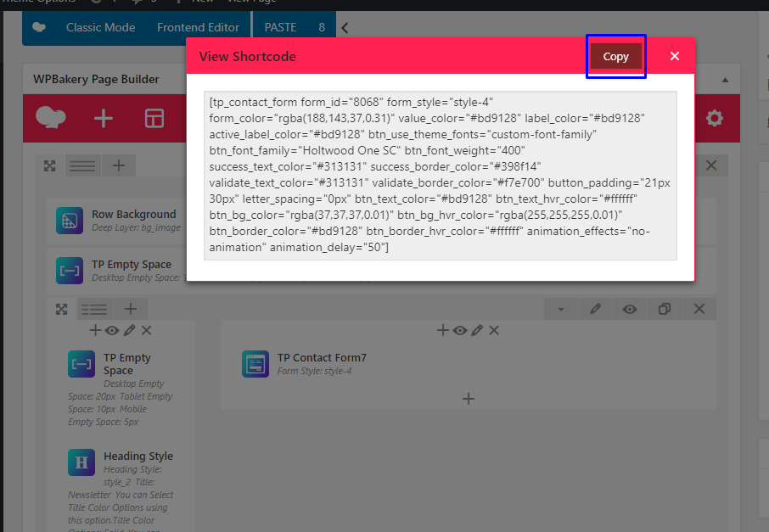Click the TP Empty Space element icon below Row Background
This screenshot has height=532, width=769.
69,271
